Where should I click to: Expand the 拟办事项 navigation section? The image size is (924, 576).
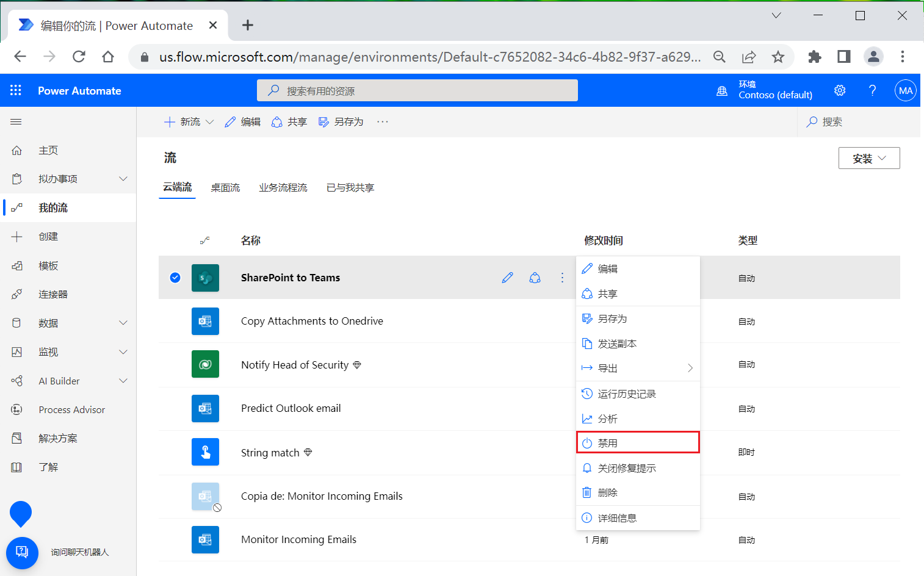tap(123, 179)
